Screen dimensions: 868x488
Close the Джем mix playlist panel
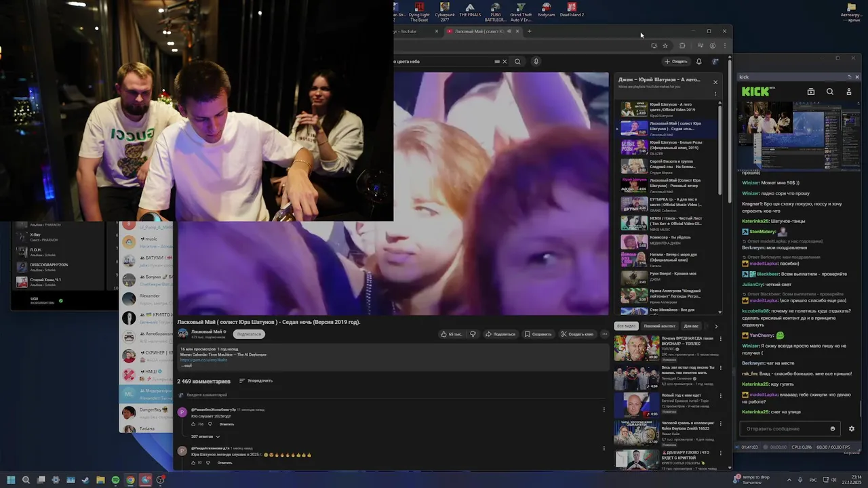715,82
